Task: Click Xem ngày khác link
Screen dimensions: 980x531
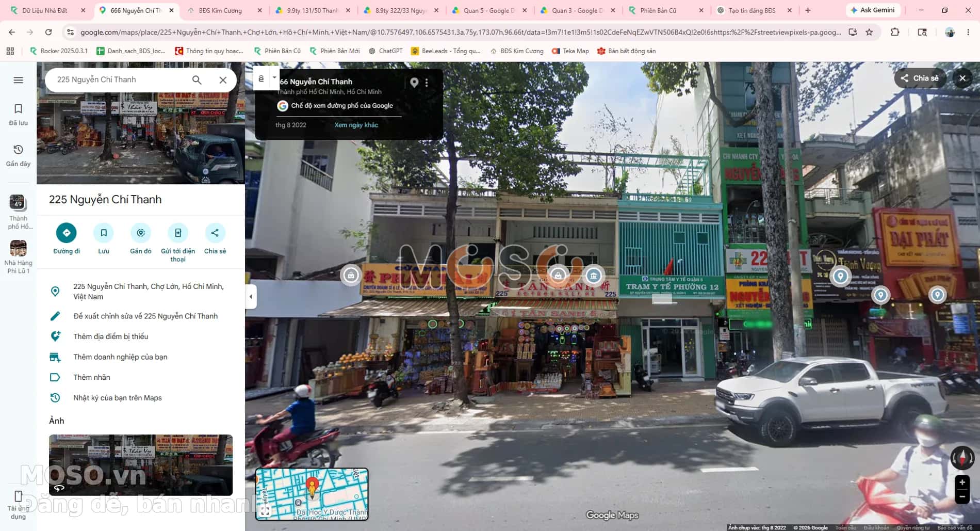Action: pos(356,125)
